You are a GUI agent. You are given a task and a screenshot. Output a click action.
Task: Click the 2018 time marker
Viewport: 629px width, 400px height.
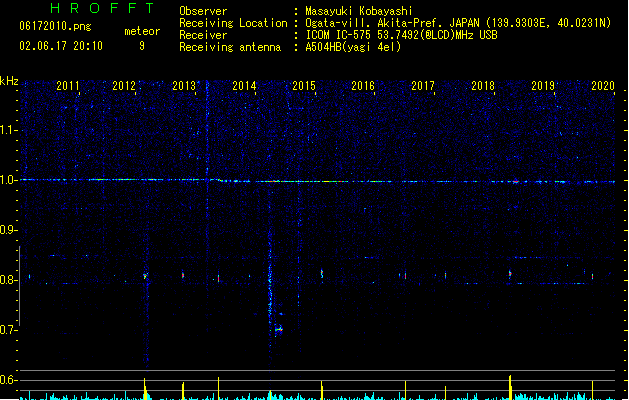pos(483,86)
